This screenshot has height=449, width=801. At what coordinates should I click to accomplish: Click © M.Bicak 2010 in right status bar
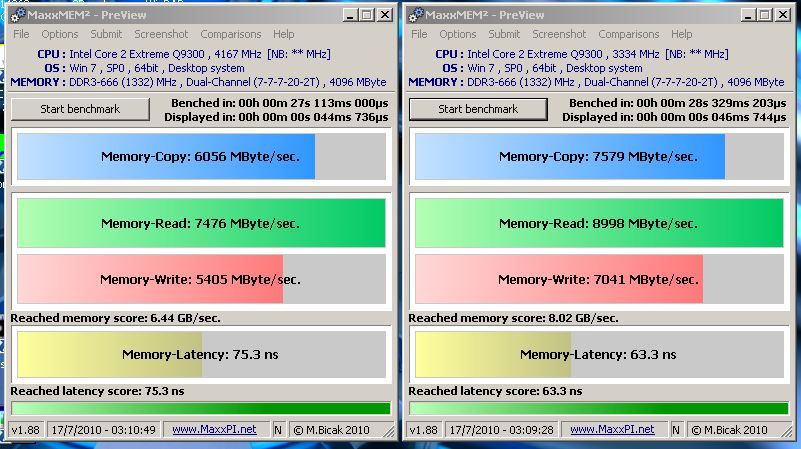(x=729, y=430)
